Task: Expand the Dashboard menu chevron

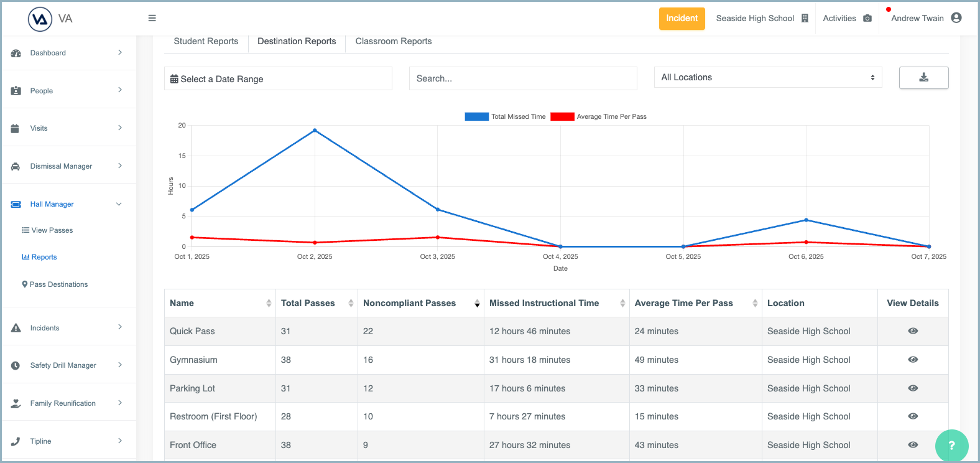Action: pyautogui.click(x=120, y=53)
